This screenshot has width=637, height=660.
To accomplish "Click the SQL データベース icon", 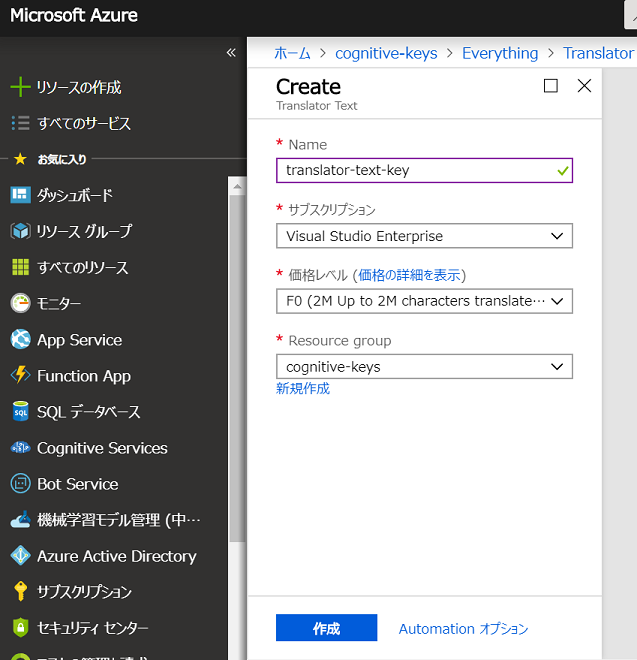I will pyautogui.click(x=20, y=411).
